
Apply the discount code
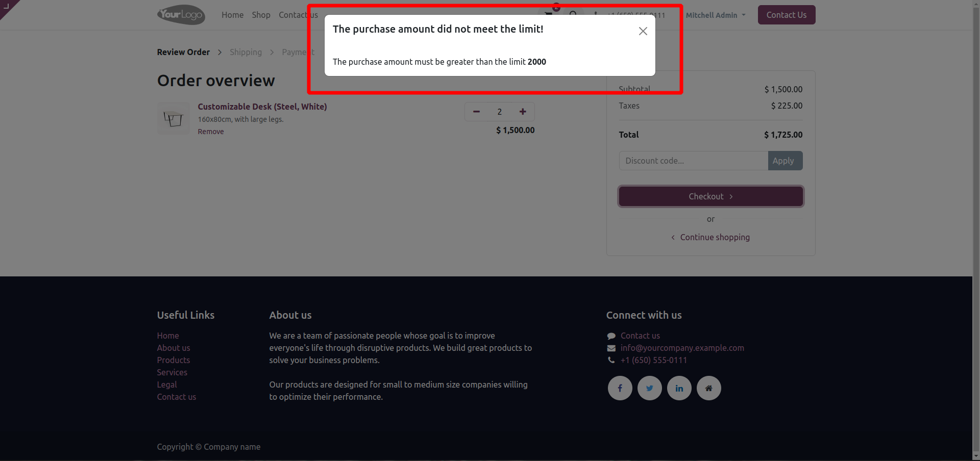[x=785, y=161]
